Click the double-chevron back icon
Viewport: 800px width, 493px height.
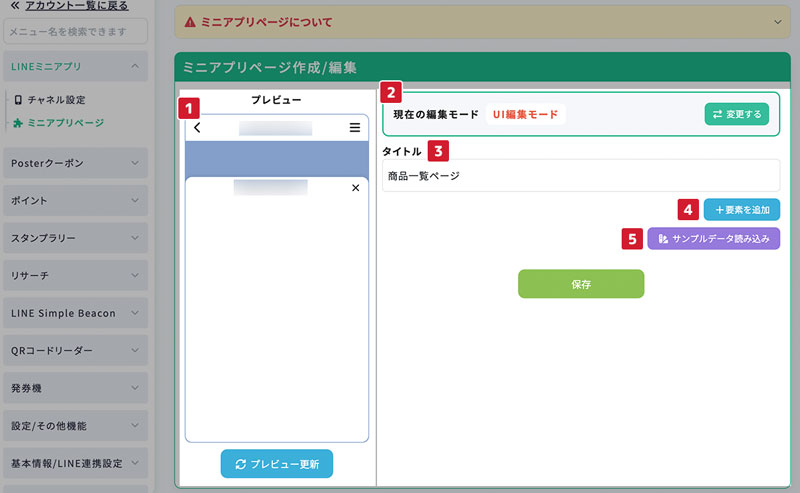15,5
